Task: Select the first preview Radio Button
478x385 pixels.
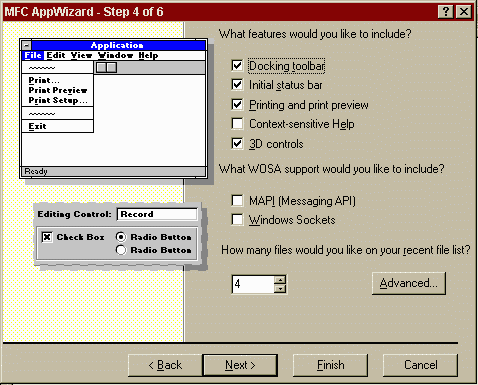Action: tap(121, 237)
